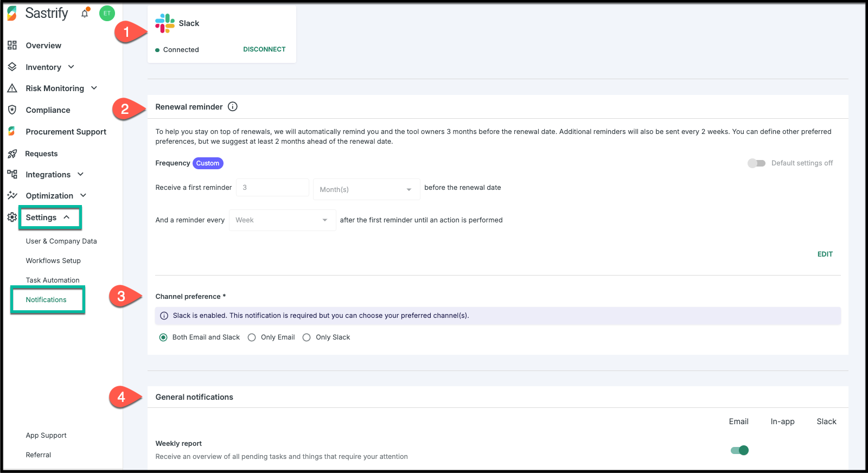
Task: Click the Requests rocket icon
Action: (12, 154)
